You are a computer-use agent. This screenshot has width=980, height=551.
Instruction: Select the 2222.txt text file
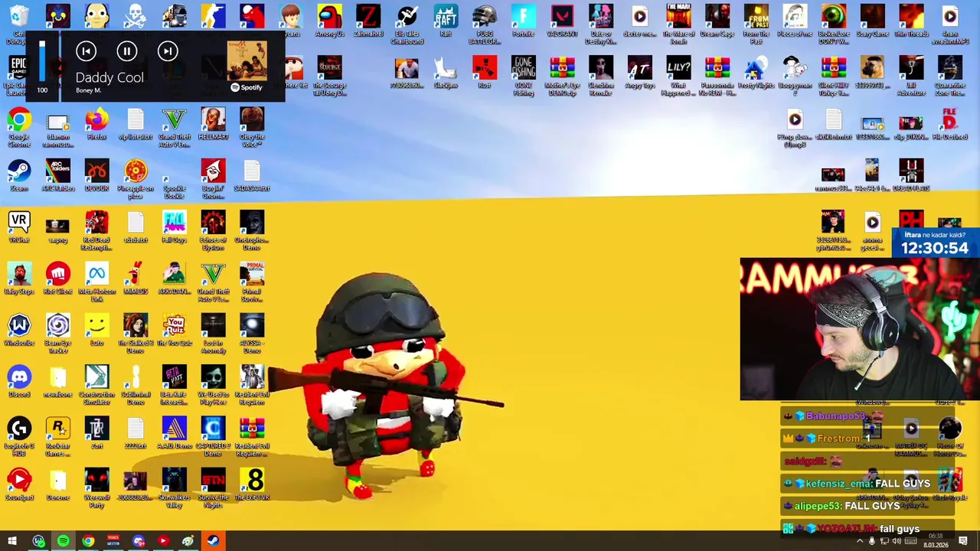click(136, 432)
